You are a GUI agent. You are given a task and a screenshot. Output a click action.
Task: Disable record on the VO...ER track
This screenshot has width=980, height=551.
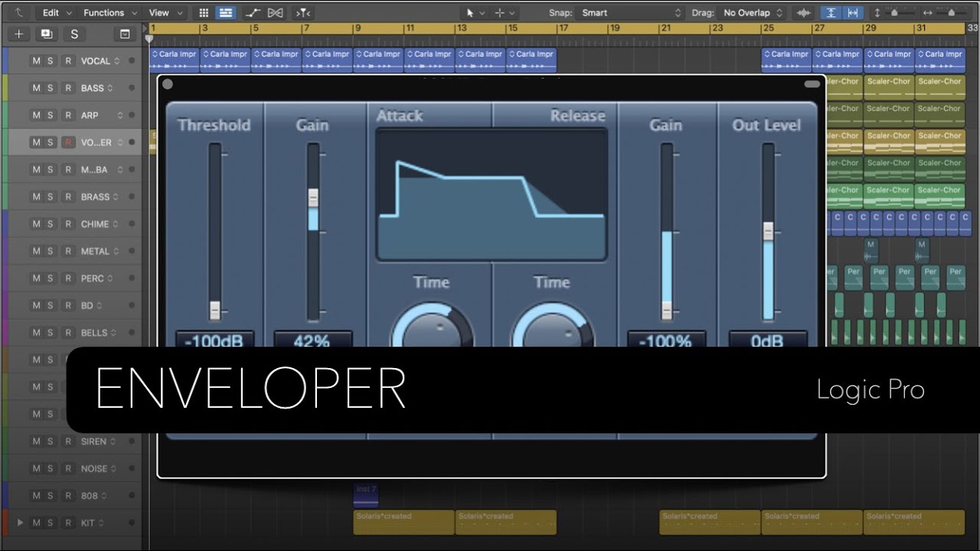pos(67,142)
